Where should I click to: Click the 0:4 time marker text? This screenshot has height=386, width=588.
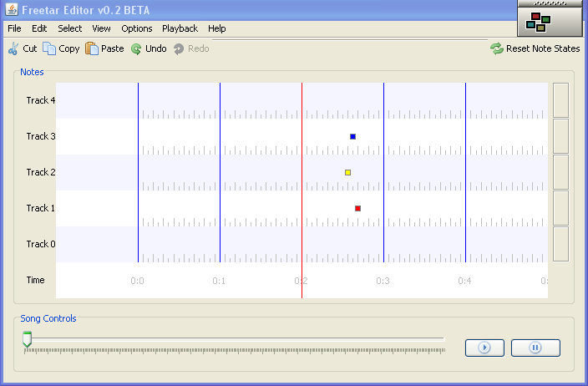(x=464, y=281)
